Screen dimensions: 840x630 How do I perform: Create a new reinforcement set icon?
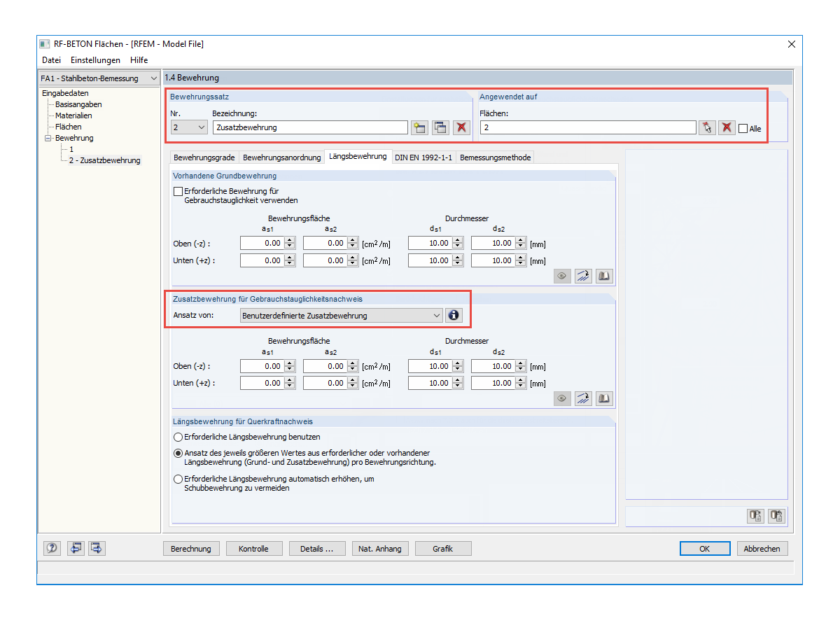(419, 127)
